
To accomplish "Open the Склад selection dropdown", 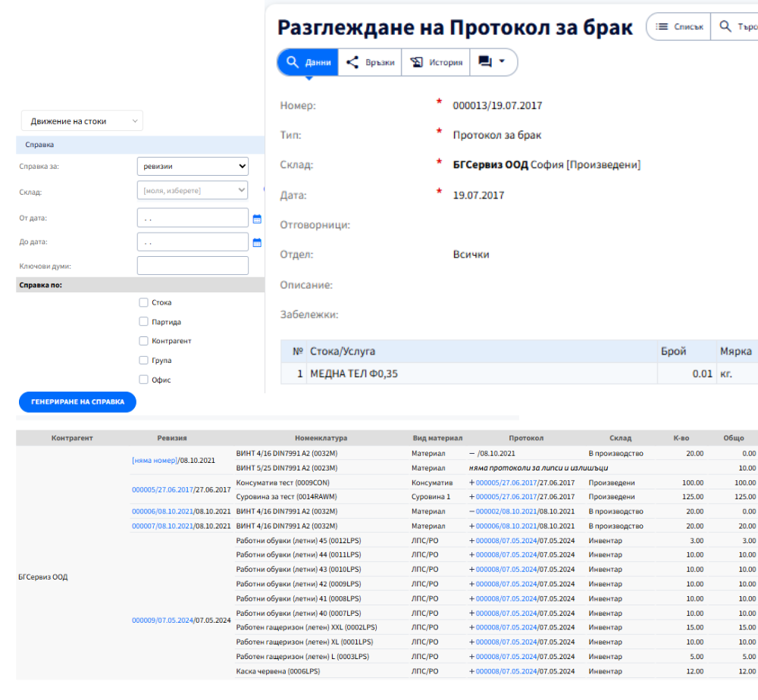I will [x=193, y=190].
